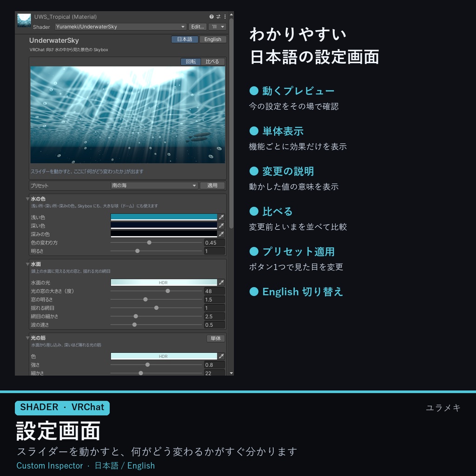Click the 強さ slider handle
The height and width of the screenshot is (476, 476).
[x=147, y=364]
